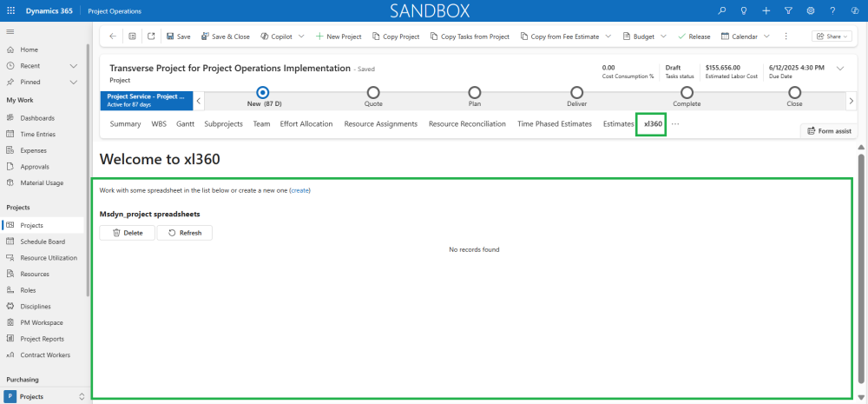Click the Release command
868x404 pixels.
point(694,36)
